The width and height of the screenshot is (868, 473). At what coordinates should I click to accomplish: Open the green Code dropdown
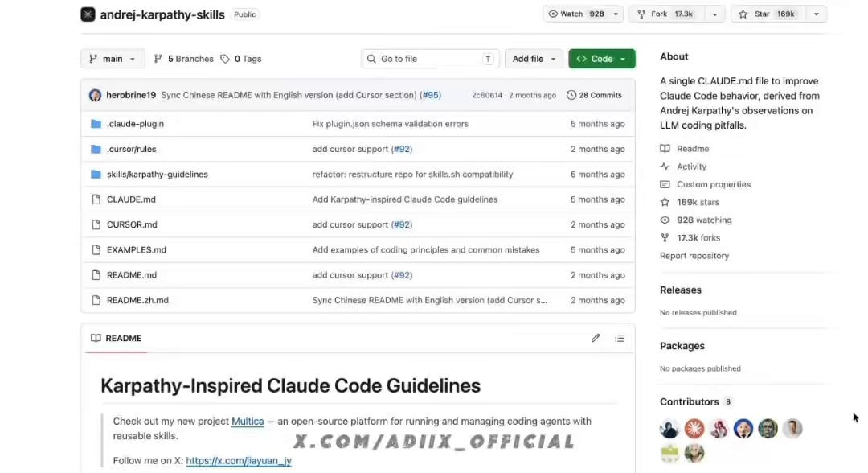pyautogui.click(x=602, y=59)
